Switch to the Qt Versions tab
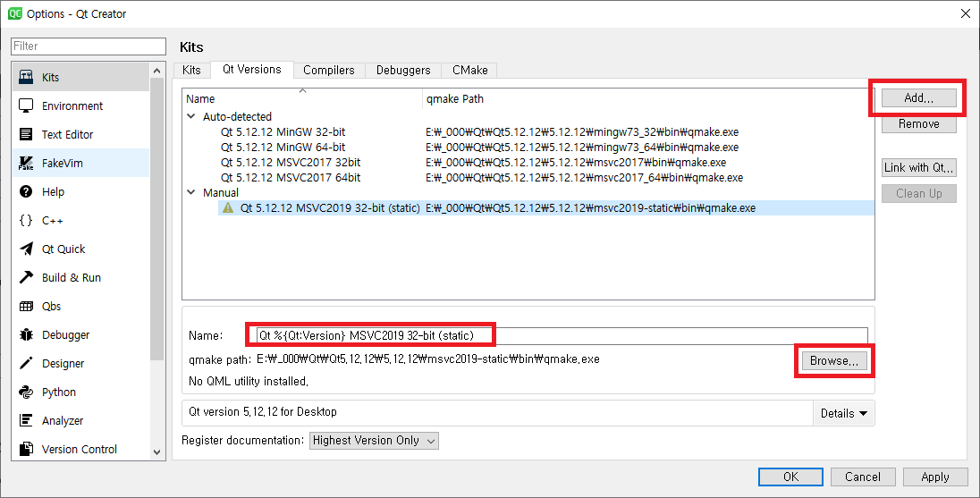Viewport: 980px width, 498px height. click(x=252, y=70)
